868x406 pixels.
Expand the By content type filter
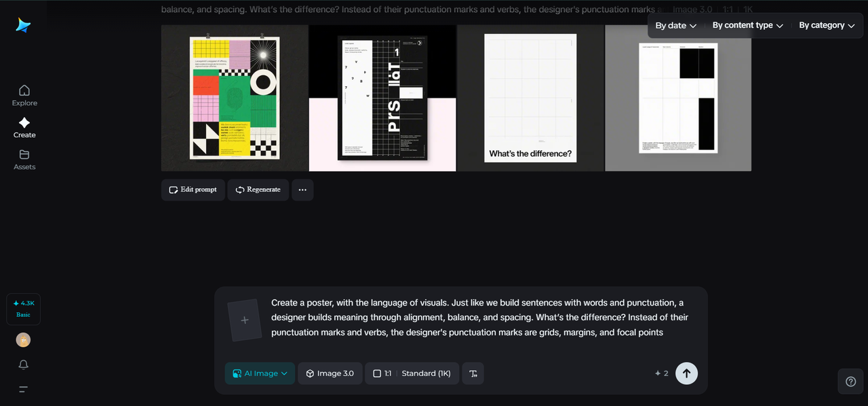(x=747, y=26)
